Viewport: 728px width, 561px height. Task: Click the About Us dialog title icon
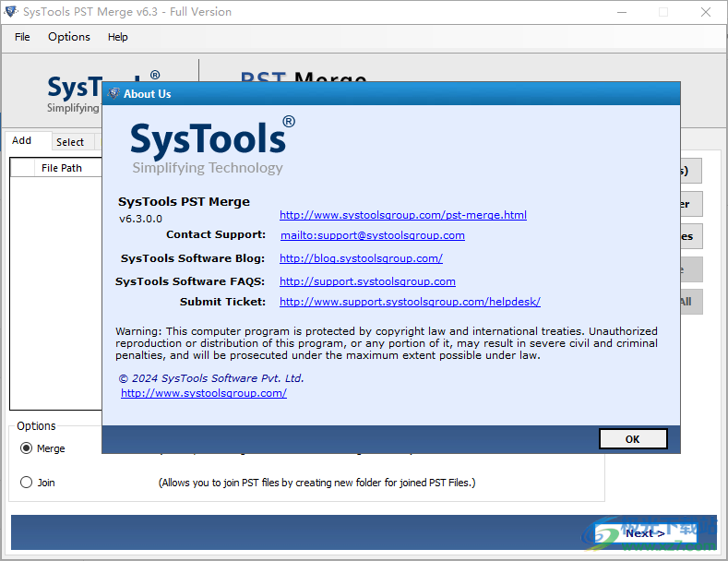[113, 94]
